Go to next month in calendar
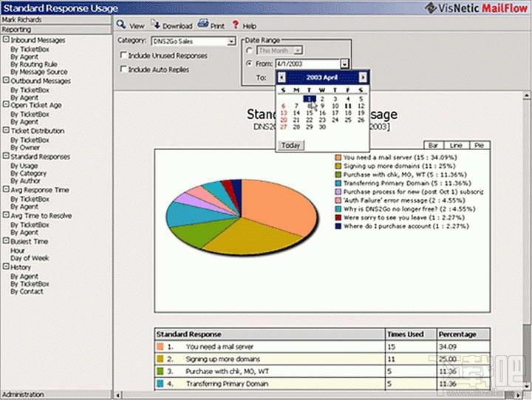 point(363,78)
